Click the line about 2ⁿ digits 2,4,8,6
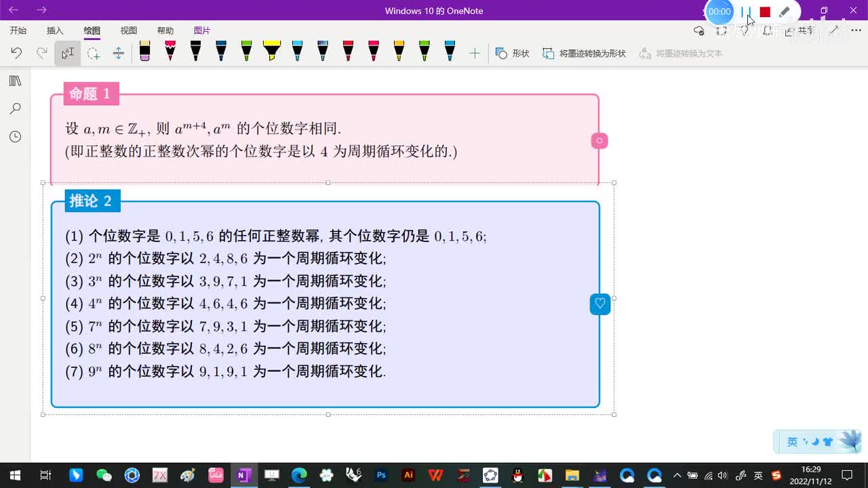This screenshot has width=868, height=488. point(226,259)
